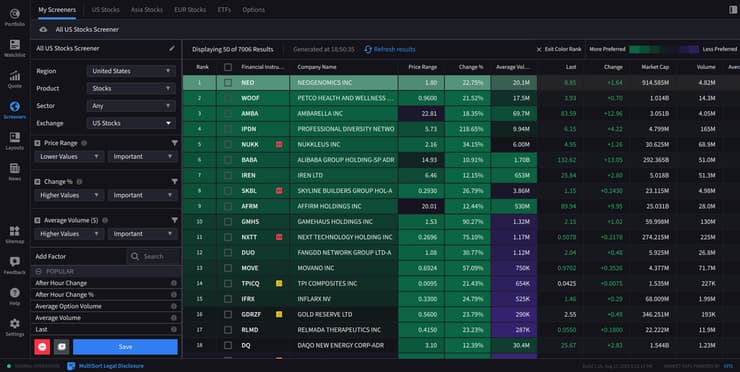Click the info icon for After Hour Change
Viewport: 740px width, 372px height.
[x=174, y=283]
